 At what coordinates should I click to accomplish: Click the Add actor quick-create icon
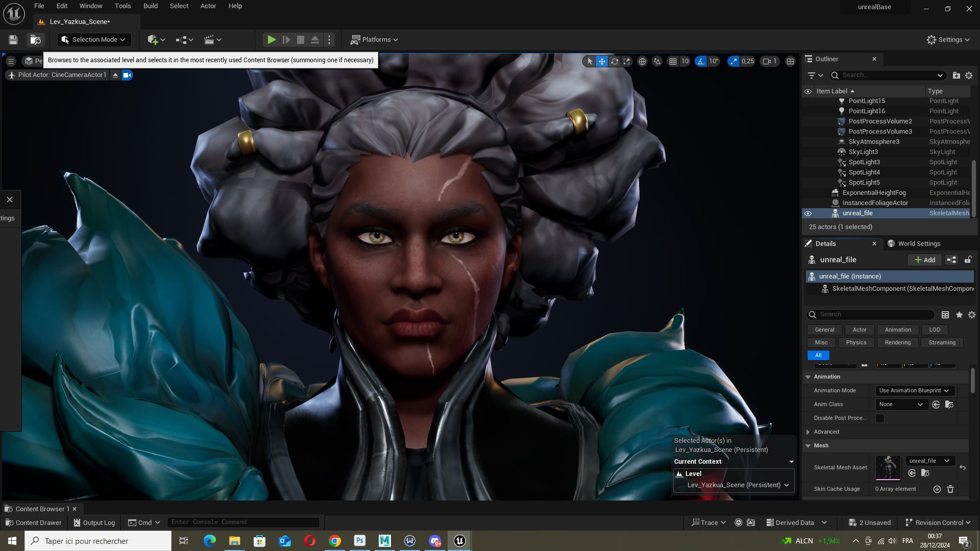click(x=153, y=39)
